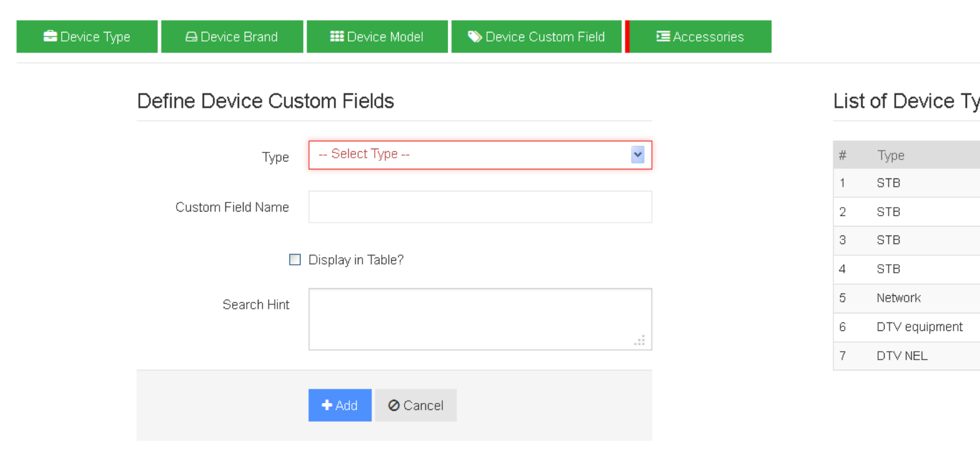Enable the Display in Table checkbox
This screenshot has height=462, width=980.
pos(295,260)
